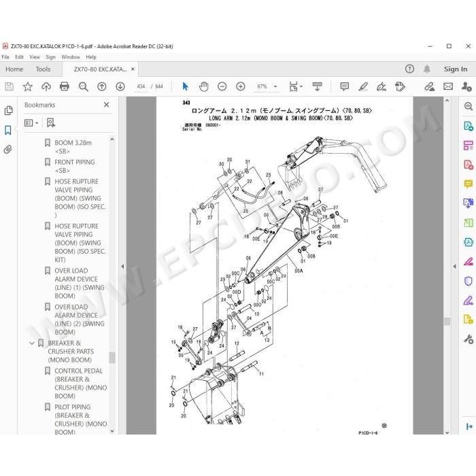Click document vertical scrollbar thumb

(x=447, y=322)
